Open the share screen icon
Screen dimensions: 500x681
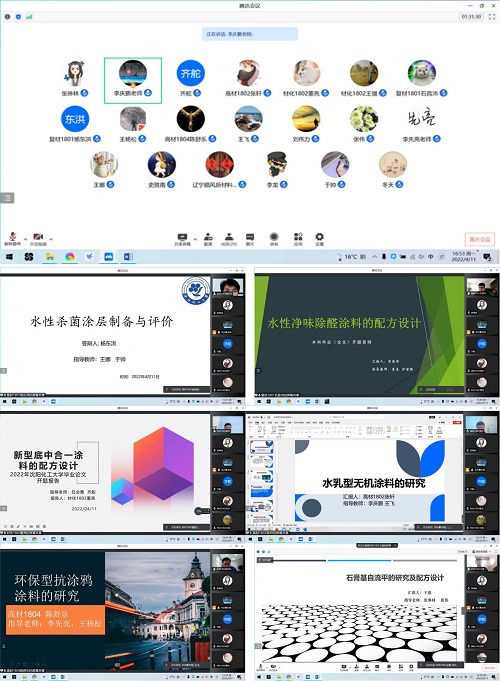coord(182,239)
